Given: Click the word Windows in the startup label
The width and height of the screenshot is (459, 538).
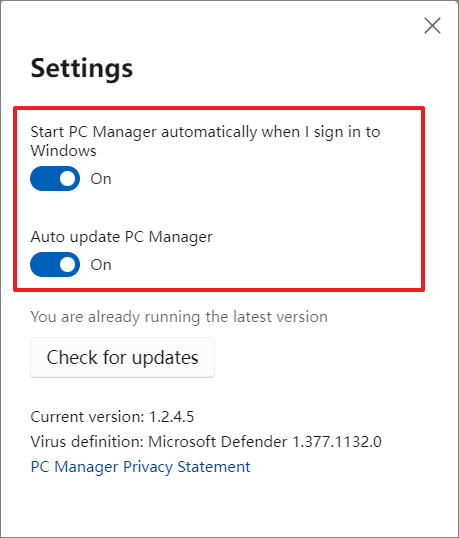Looking at the screenshot, I should tap(63, 151).
